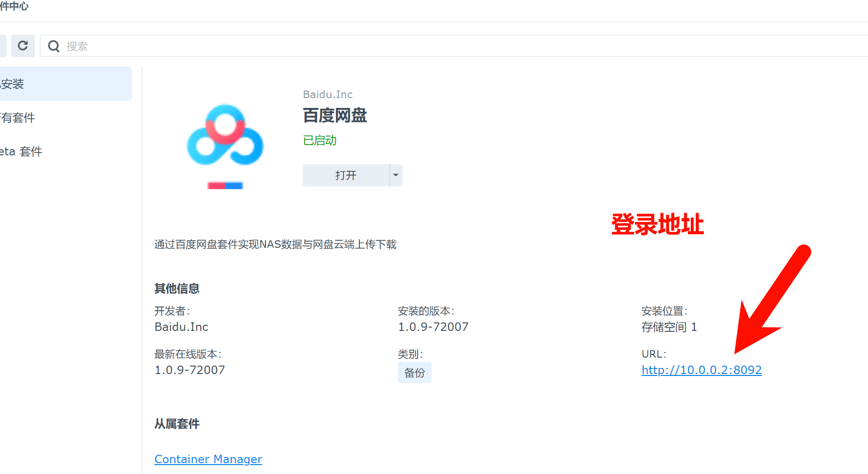Open the Container Manager dependency link
868x474 pixels.
[208, 459]
